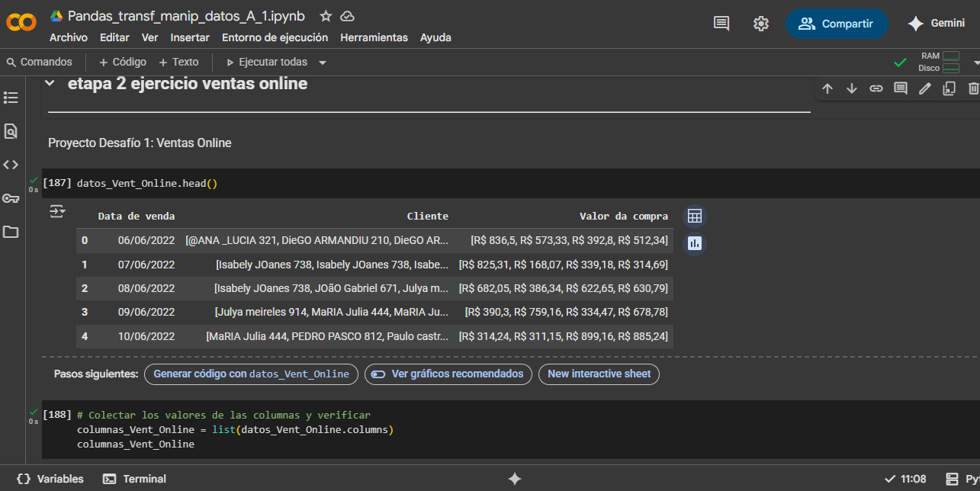Screen dimensions: 980x491
Task: Select date cell 08/06/2022
Action: click(146, 288)
